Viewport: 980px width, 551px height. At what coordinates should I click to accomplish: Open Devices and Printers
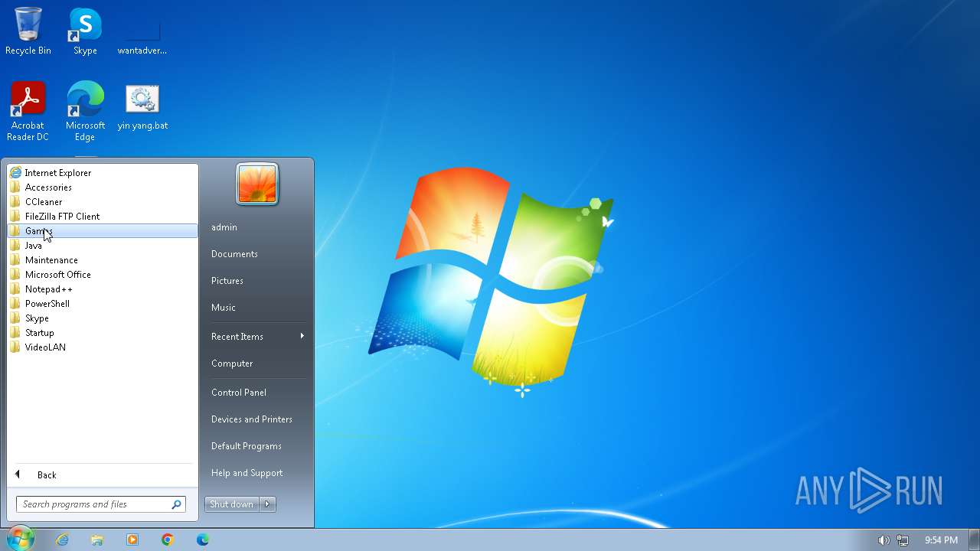[x=256, y=419]
